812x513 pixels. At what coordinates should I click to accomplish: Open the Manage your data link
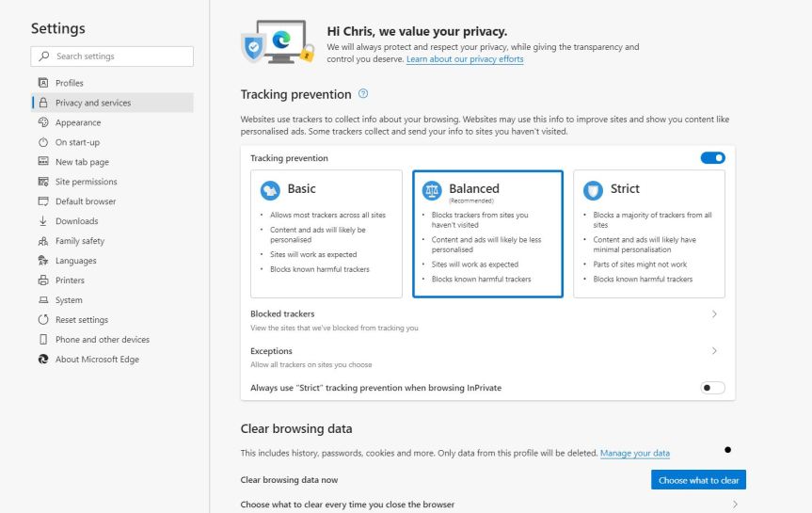coord(635,454)
